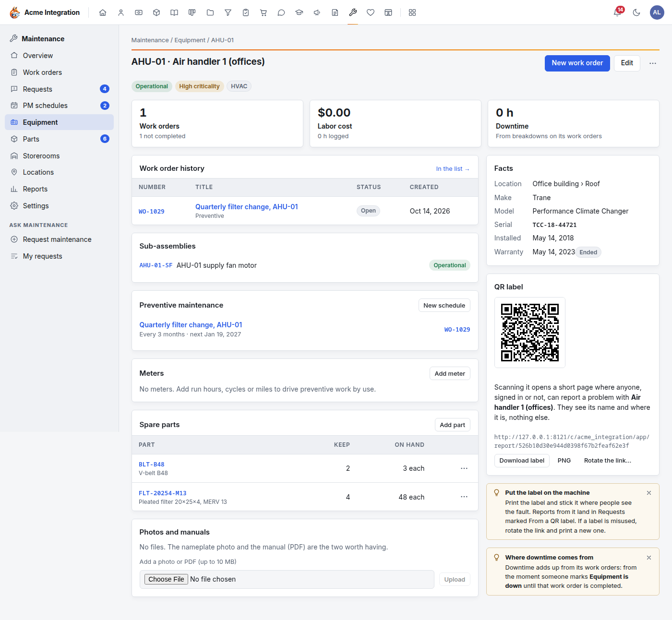
Task: Open the AL user avatar menu
Action: pos(657,12)
